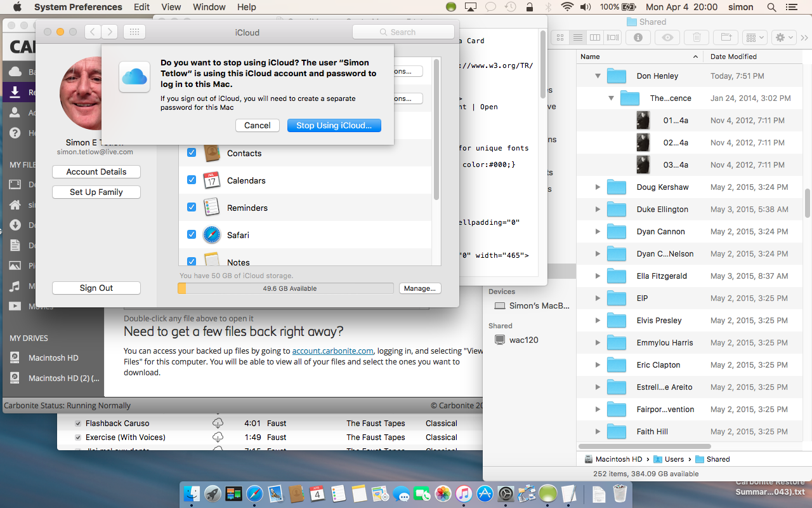Disable Safari iCloud syncing checkbox
This screenshot has height=508, width=812.
point(192,235)
